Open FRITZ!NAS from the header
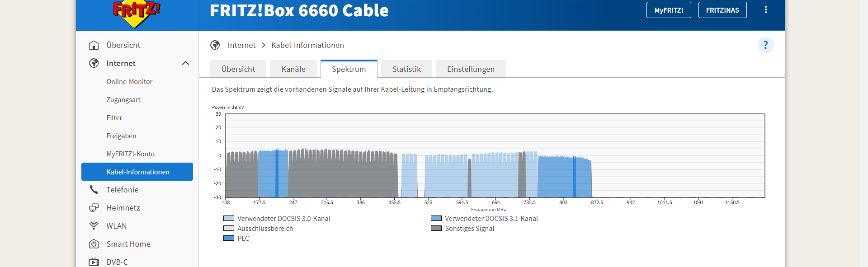The width and height of the screenshot is (868, 267). 722,10
